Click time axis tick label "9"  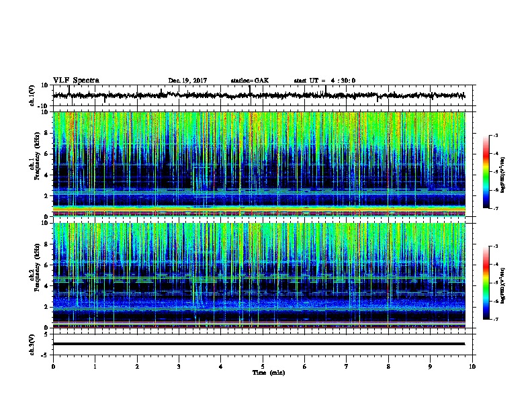pos(430,366)
